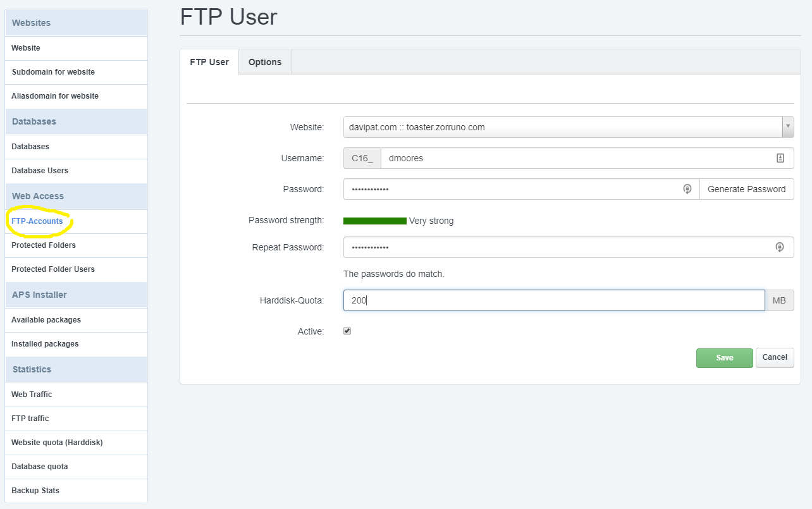Cancel the FTP user form

pos(775,357)
